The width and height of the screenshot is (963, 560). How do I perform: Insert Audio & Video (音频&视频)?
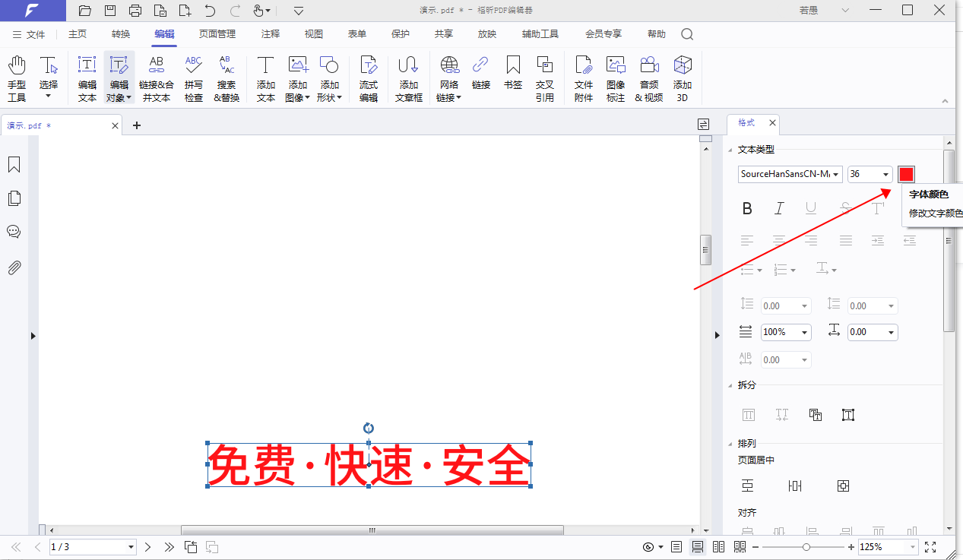pyautogui.click(x=649, y=78)
